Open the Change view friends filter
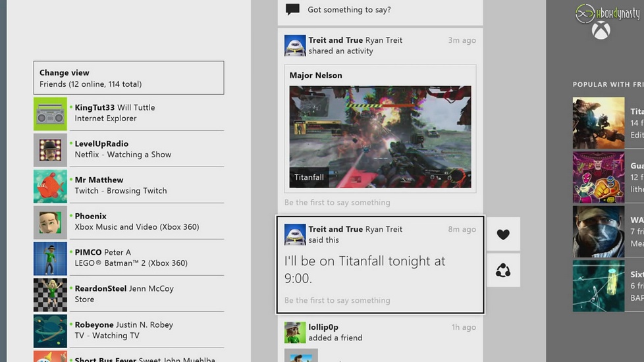Viewport: 644px width, 362px height. tap(128, 78)
